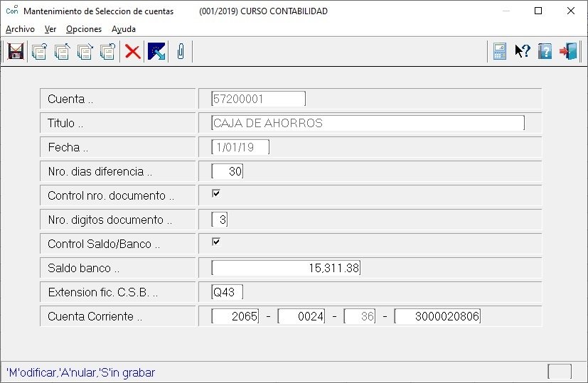Click the Nro. dias diferencia field
This screenshot has width=588, height=383.
(x=228, y=171)
